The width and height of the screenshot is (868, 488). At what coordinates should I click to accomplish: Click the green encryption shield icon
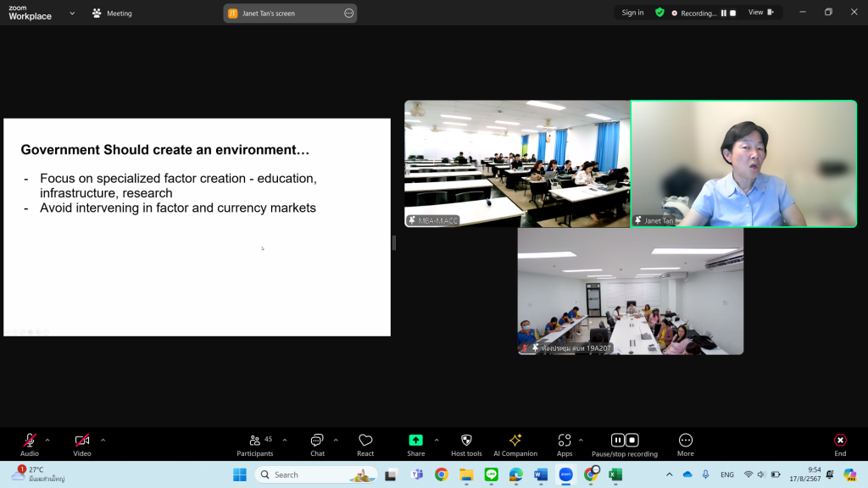(x=659, y=13)
